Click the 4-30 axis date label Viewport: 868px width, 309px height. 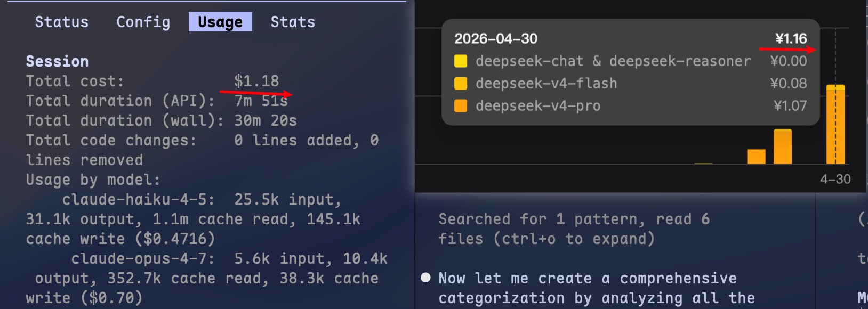pos(835,179)
